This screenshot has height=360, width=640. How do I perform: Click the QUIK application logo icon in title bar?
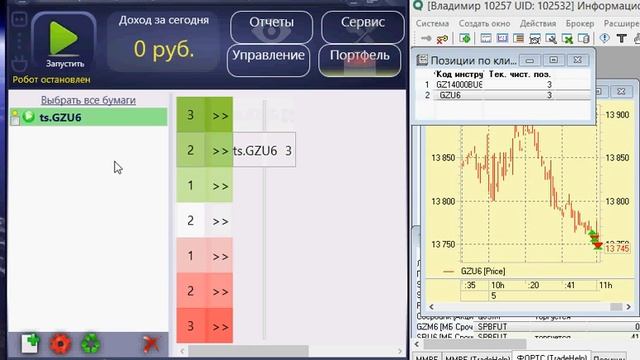point(418,5)
